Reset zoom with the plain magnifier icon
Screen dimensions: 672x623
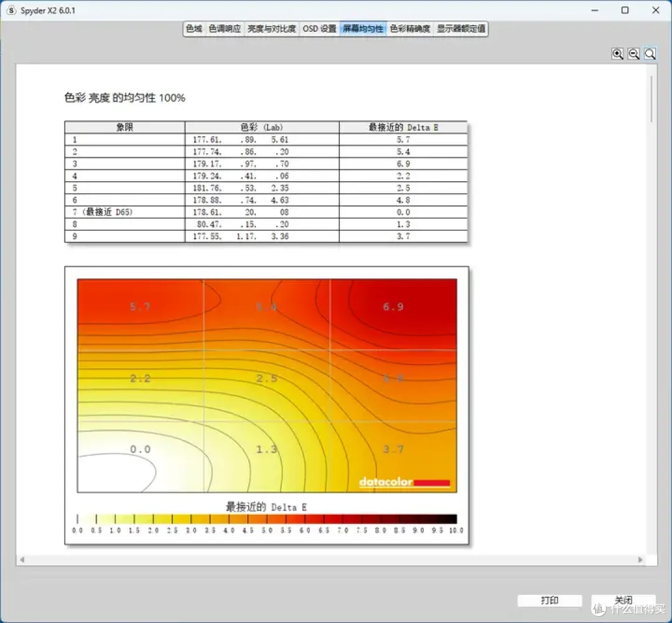click(650, 54)
